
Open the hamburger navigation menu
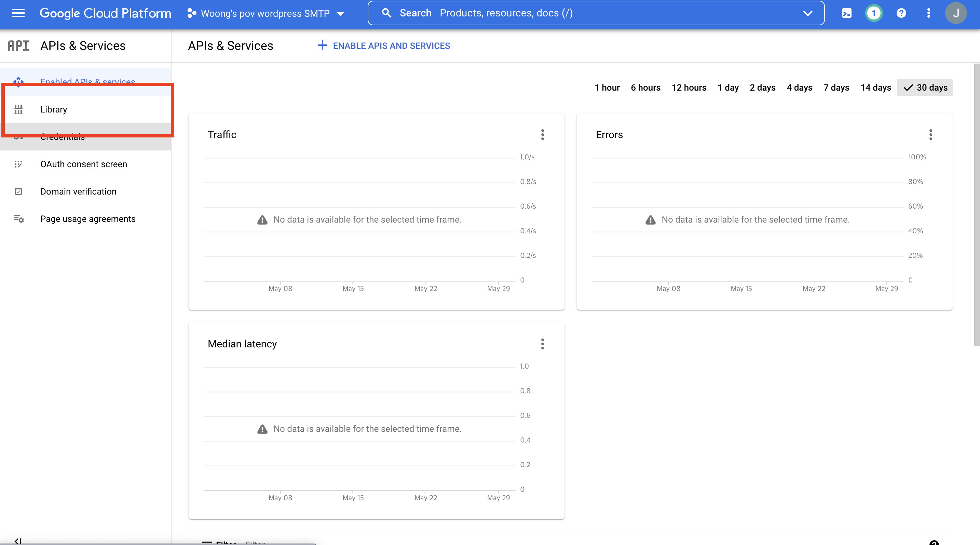pos(18,13)
